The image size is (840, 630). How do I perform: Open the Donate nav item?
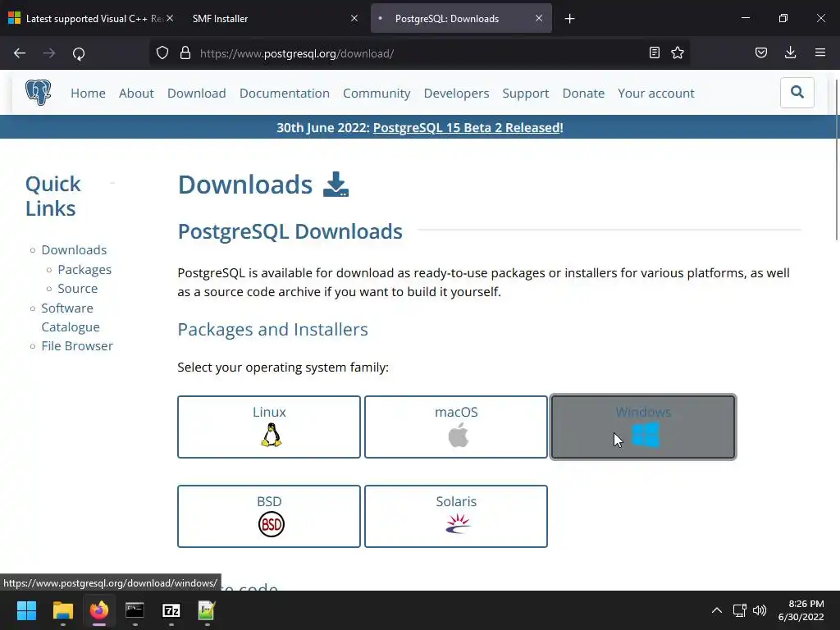pos(583,94)
